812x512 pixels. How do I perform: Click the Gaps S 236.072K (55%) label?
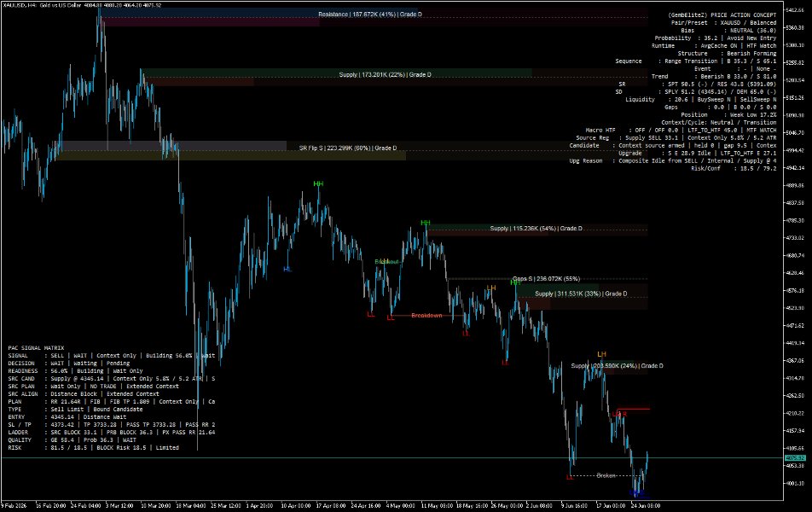coord(547,279)
